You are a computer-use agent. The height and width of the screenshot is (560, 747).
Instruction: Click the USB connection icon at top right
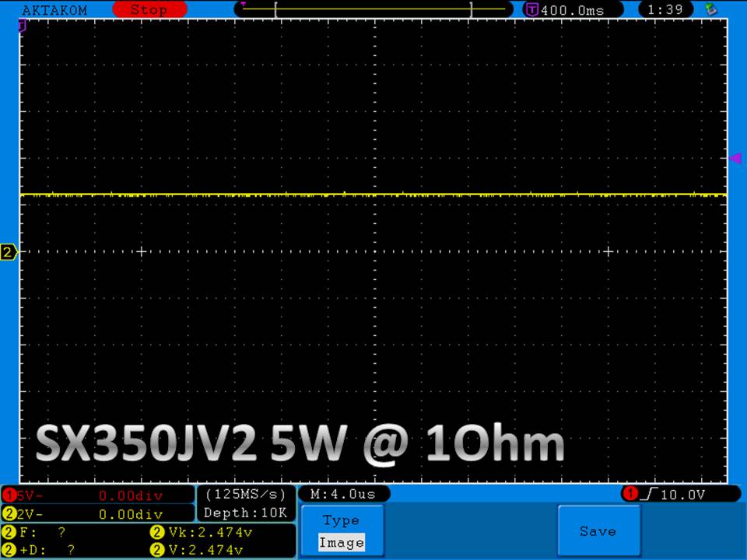click(x=710, y=10)
